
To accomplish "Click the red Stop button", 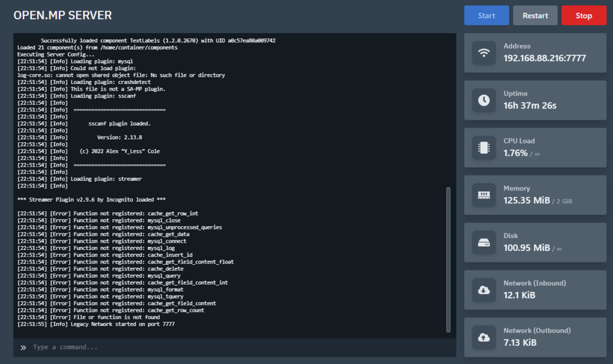I will tap(584, 16).
